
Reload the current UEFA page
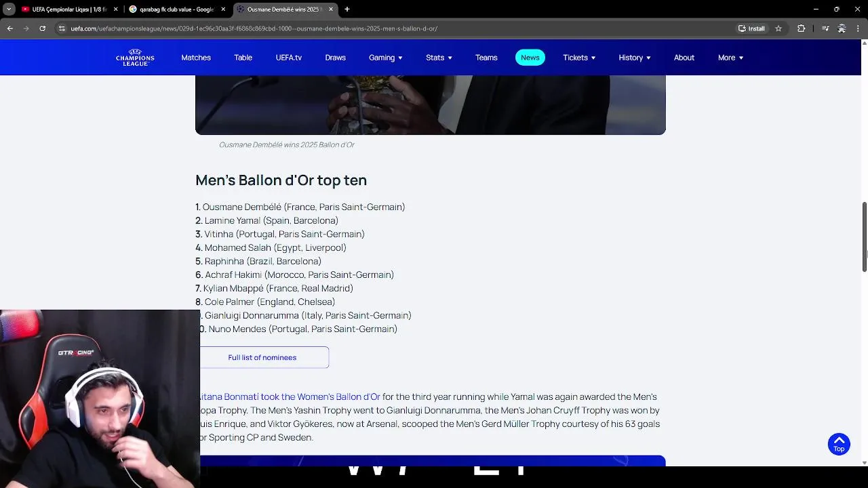(x=42, y=28)
